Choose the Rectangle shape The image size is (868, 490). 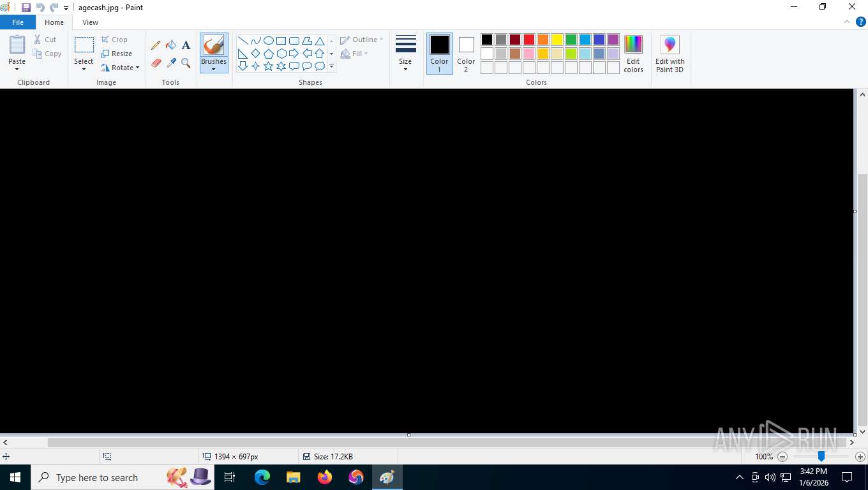(281, 40)
